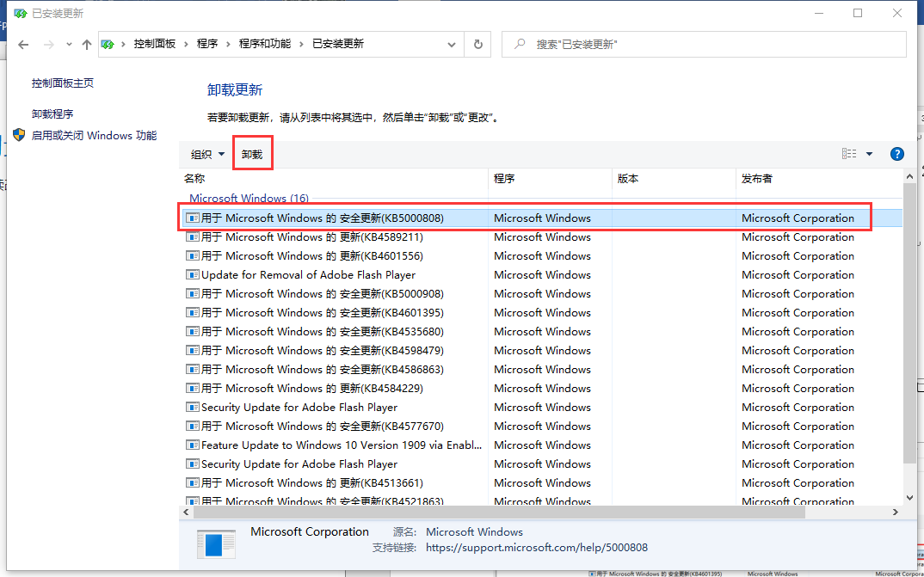Open 控制面板主页 link
Viewport: 924px width, 577px height.
pos(63,83)
